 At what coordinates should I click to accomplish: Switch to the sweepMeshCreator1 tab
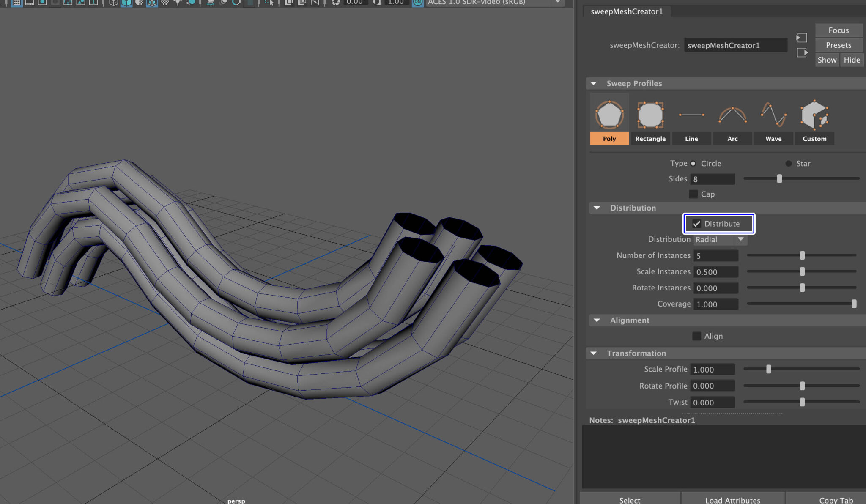[626, 11]
